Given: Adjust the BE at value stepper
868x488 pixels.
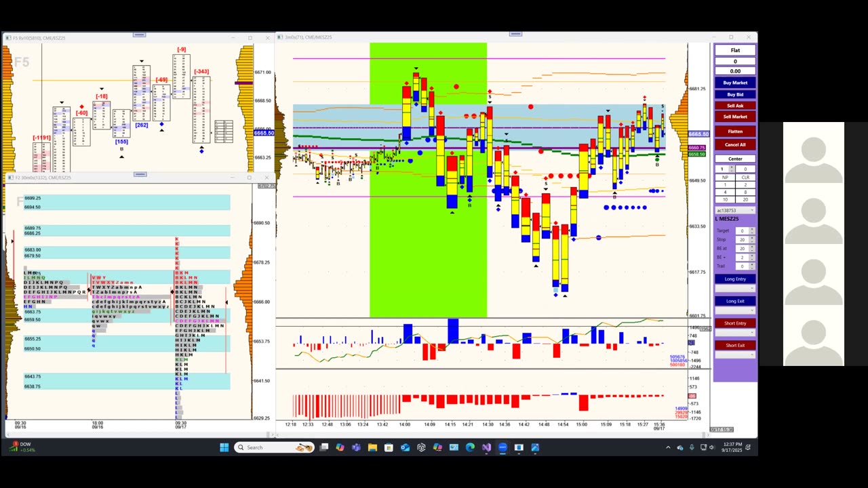Looking at the screenshot, I should pyautogui.click(x=752, y=249).
